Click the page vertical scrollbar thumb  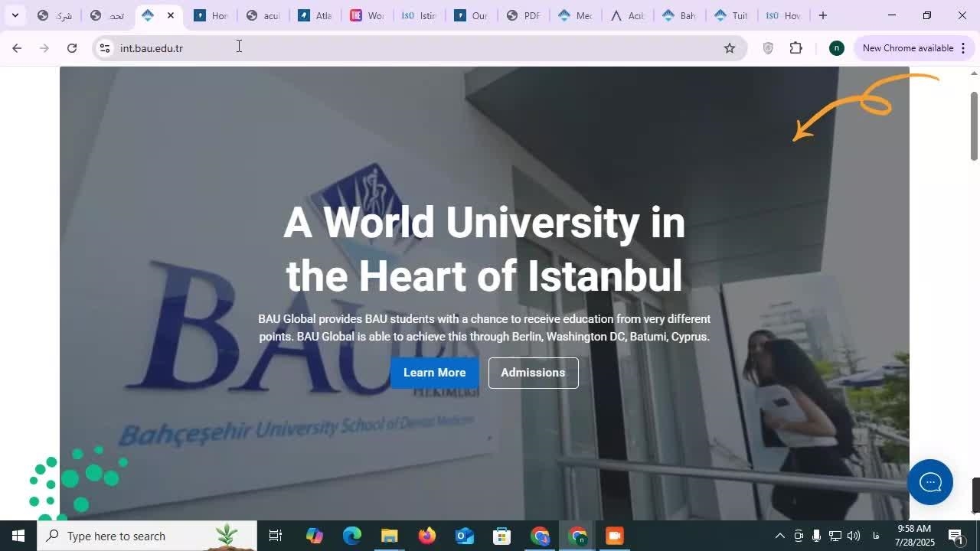(974, 126)
